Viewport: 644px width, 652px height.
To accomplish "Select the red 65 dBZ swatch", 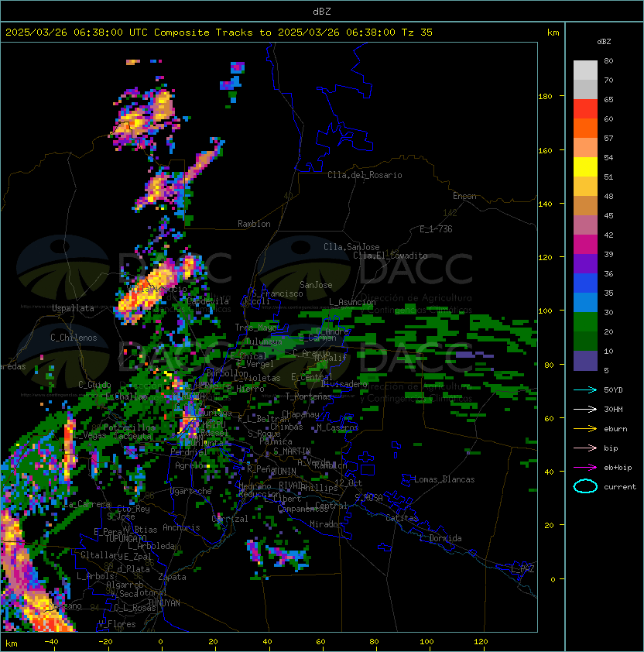I will pyautogui.click(x=585, y=109).
